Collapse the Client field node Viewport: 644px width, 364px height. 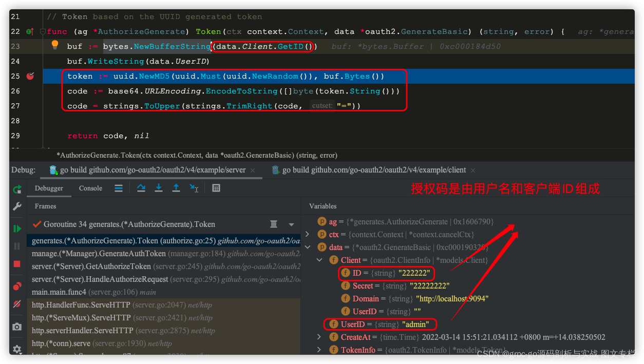(319, 260)
